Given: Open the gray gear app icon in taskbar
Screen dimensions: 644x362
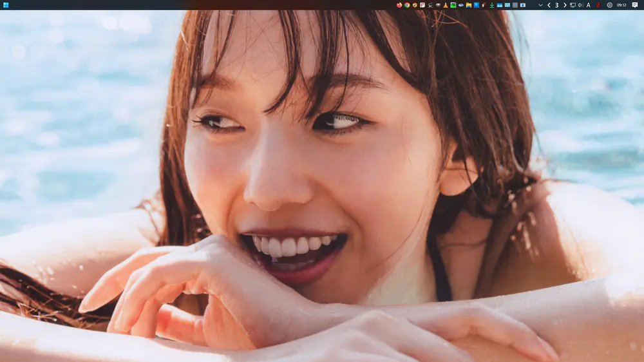Looking at the screenshot, I should [515, 5].
